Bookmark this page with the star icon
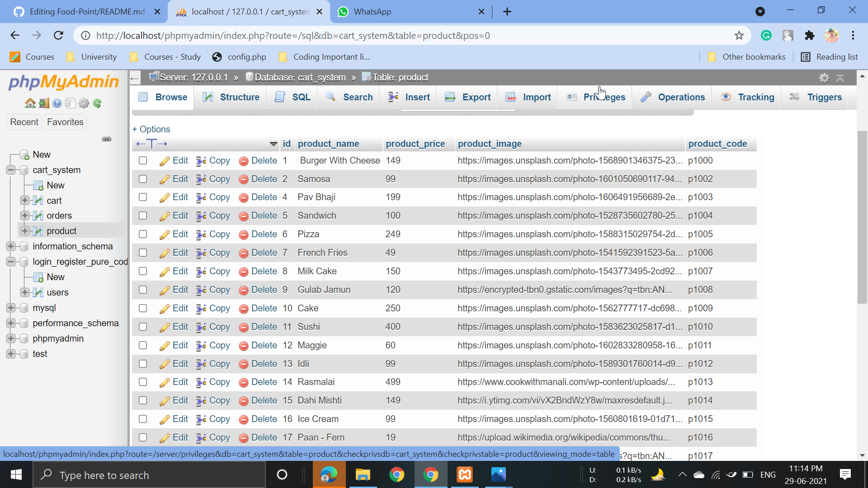The height and width of the screenshot is (488, 868). (739, 35)
